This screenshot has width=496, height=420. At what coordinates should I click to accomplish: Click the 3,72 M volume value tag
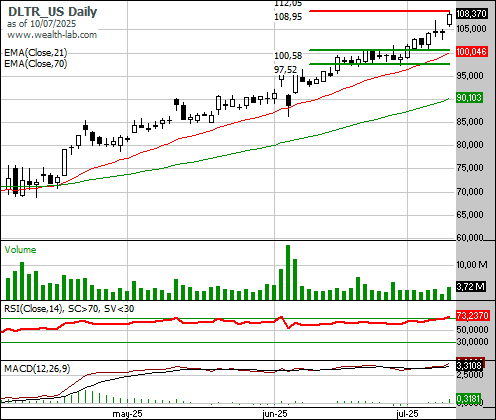[470, 286]
